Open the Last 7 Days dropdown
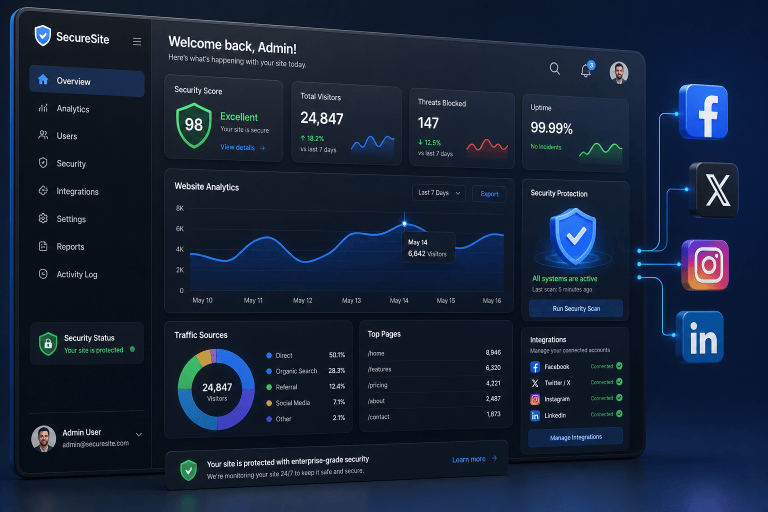Viewport: 768px width, 512px height. pyautogui.click(x=439, y=193)
